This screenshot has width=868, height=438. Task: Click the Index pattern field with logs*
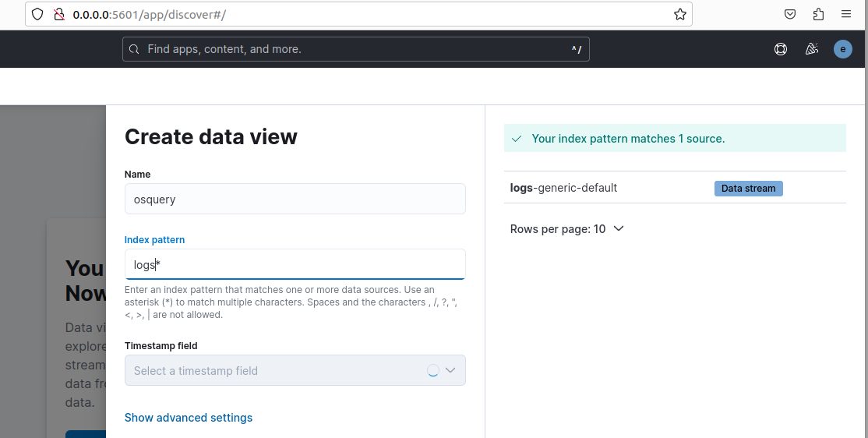click(x=295, y=264)
